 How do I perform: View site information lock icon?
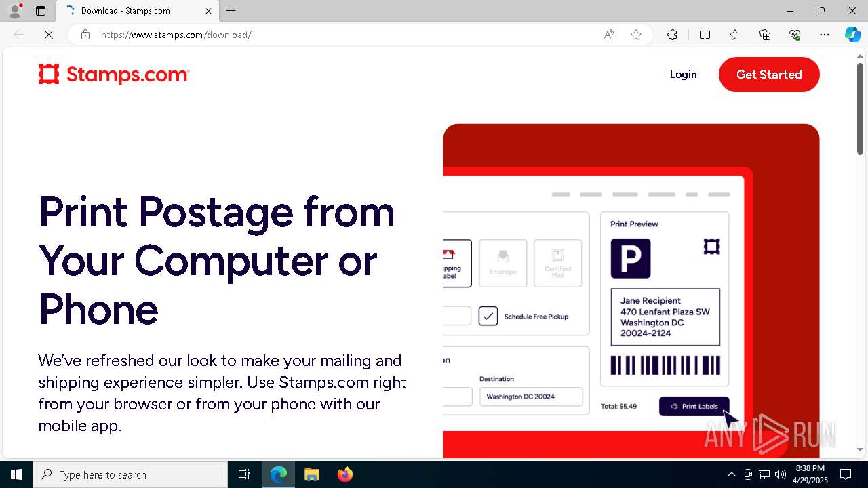85,35
